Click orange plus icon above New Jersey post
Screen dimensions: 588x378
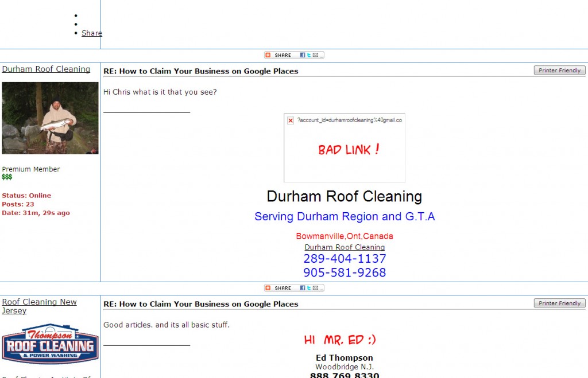(x=268, y=288)
